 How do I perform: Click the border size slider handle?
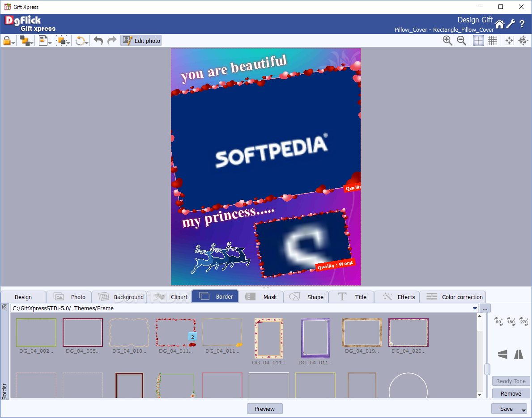click(487, 369)
